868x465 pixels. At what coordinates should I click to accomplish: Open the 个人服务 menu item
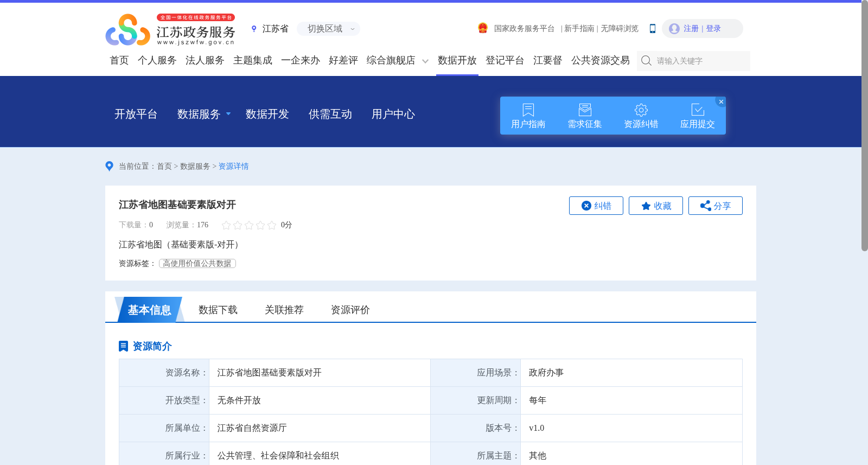[157, 60]
